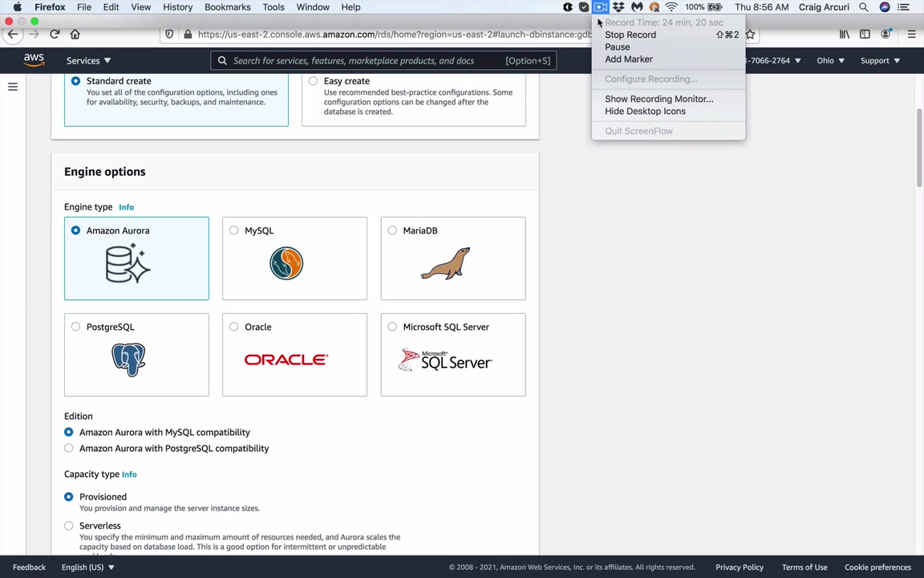924x578 pixels.
Task: Open Terms of Use footer link
Action: pyautogui.click(x=804, y=567)
